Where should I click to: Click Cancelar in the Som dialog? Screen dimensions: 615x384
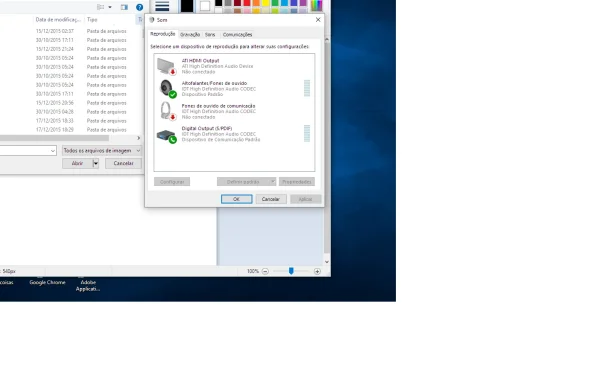pyautogui.click(x=271, y=199)
